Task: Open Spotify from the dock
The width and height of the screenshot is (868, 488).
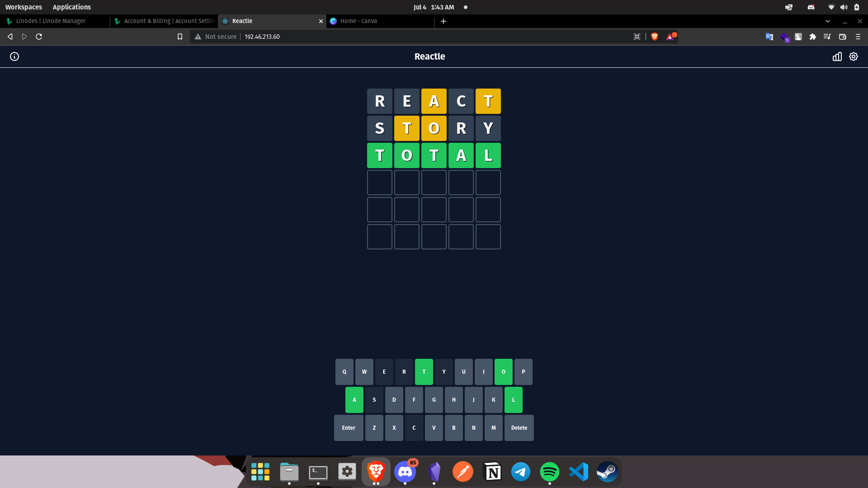Action: pyautogui.click(x=550, y=472)
